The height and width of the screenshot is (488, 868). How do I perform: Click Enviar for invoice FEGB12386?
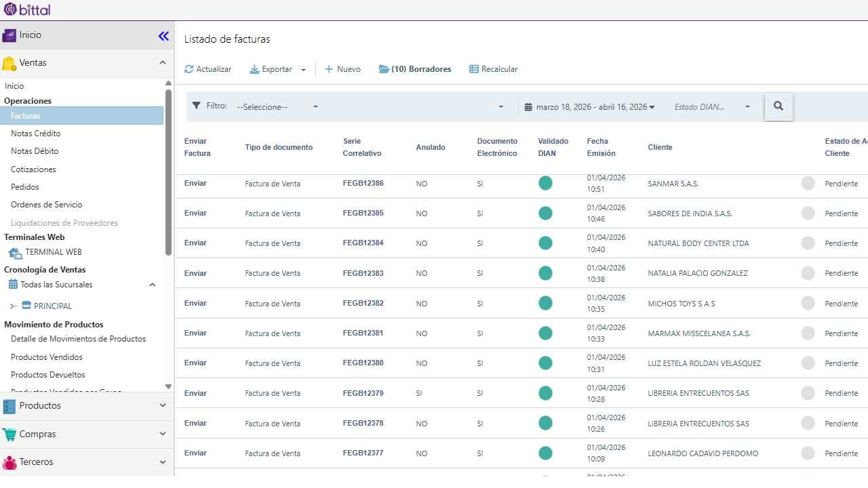tap(195, 183)
